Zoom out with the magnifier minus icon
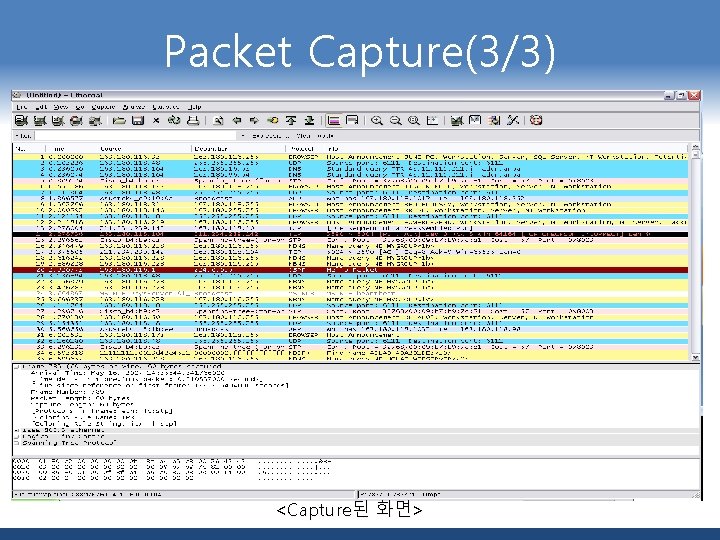 [395, 121]
